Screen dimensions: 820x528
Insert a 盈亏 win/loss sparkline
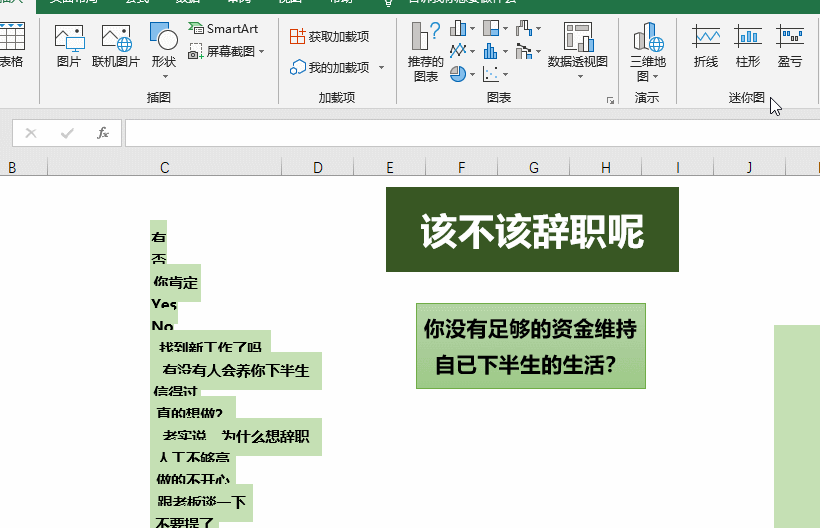790,46
